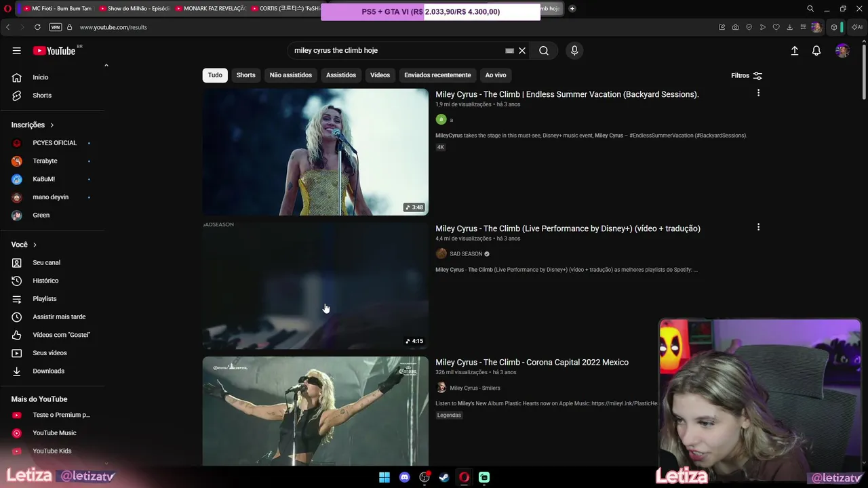This screenshot has height=488, width=868.
Task: Expand the Você section
Action: coord(24,245)
